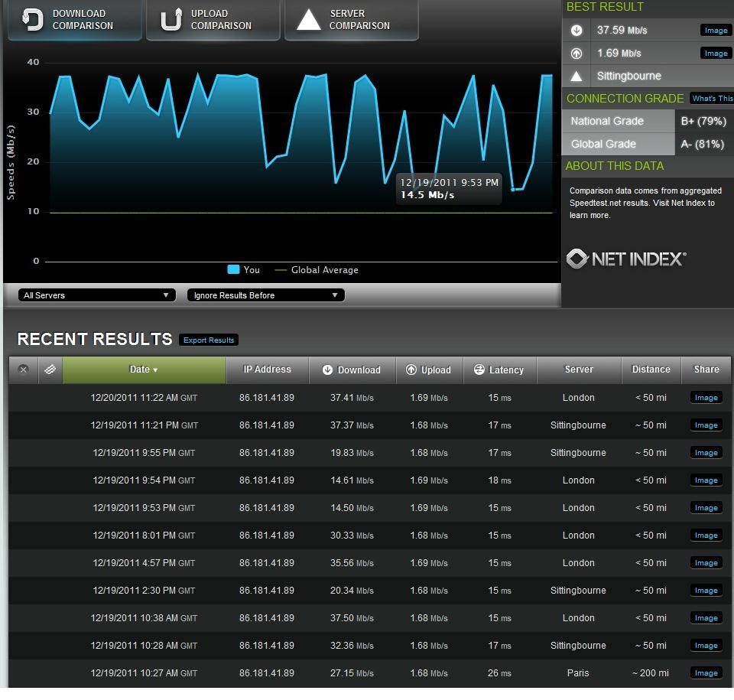This screenshot has width=734, height=700.
Task: Open Image for 37.59 Mb/s best result
Action: click(x=716, y=31)
